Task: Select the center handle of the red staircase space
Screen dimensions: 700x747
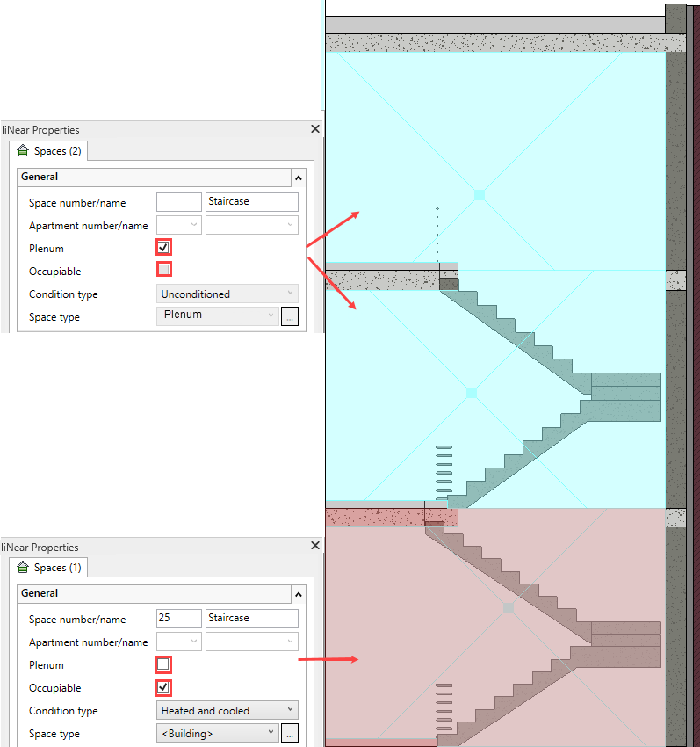Action: pos(509,608)
